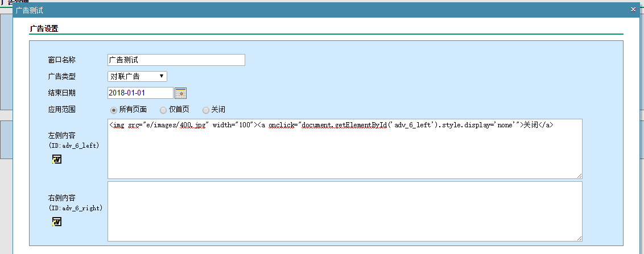Click the ID:adv_6_right identifier text
This screenshot has width=644, height=254.
tap(75, 208)
